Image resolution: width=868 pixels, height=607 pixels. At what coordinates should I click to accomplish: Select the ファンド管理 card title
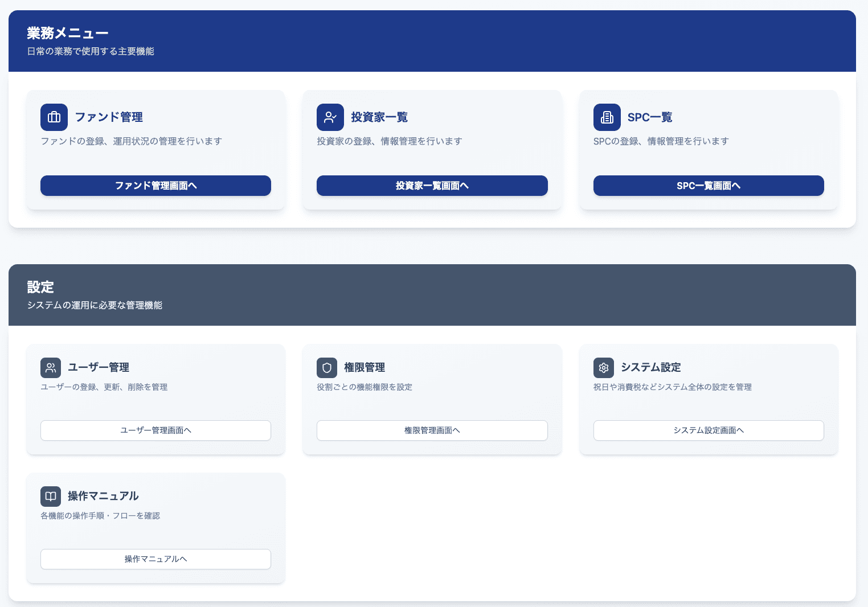coord(109,117)
